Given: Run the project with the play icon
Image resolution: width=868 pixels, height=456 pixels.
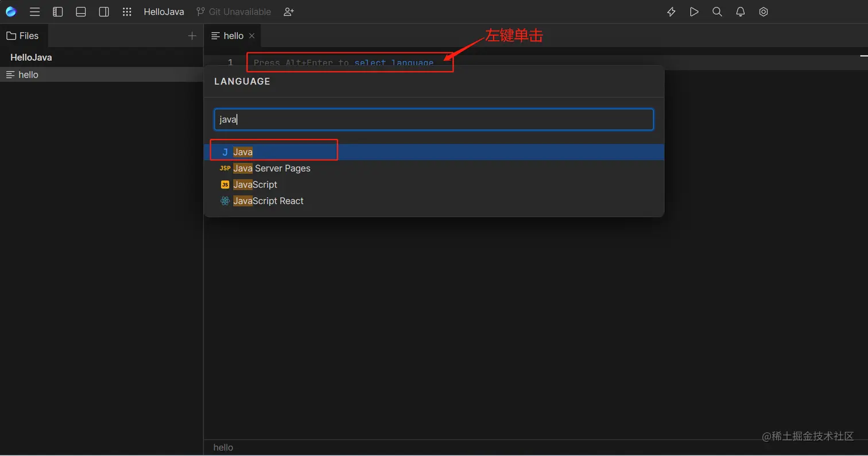Looking at the screenshot, I should (694, 11).
